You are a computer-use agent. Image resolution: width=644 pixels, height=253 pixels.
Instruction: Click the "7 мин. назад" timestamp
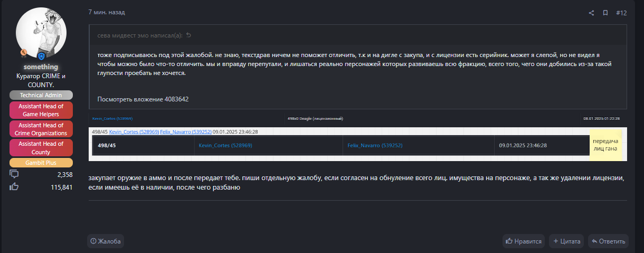(x=107, y=12)
